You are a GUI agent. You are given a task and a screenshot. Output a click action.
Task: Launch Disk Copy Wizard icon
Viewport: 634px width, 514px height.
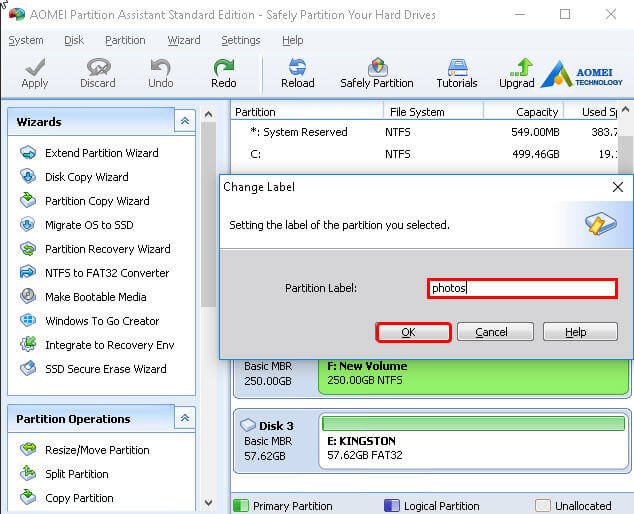tap(28, 177)
